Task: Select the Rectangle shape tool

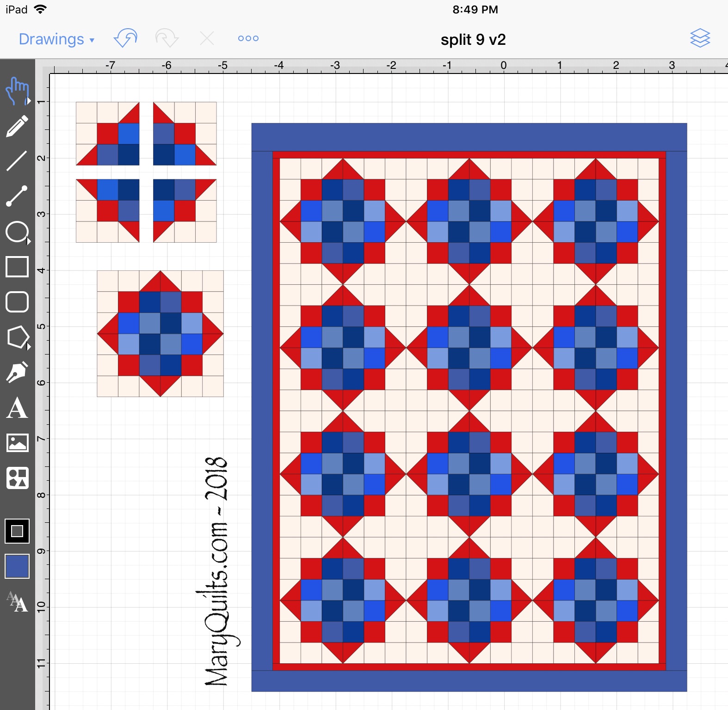Action: tap(17, 267)
